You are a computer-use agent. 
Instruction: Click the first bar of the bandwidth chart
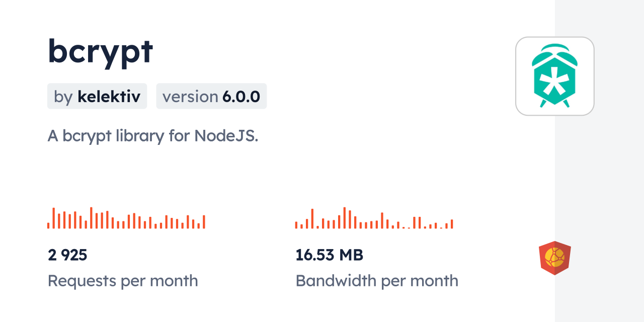(296, 225)
